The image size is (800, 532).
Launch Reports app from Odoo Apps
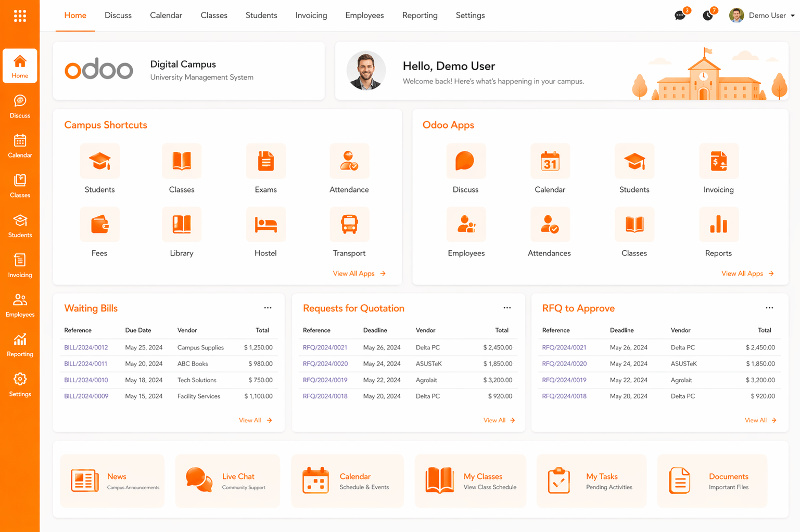pos(718,225)
